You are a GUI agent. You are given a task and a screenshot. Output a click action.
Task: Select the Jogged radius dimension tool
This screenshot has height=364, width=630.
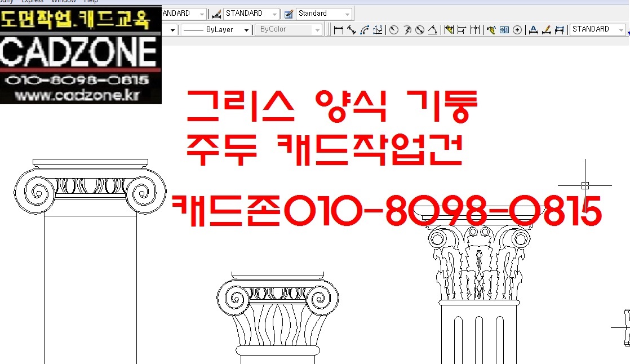407,30
